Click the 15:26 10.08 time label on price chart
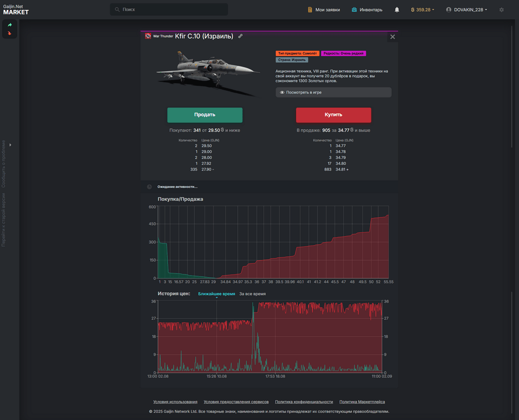 point(217,376)
